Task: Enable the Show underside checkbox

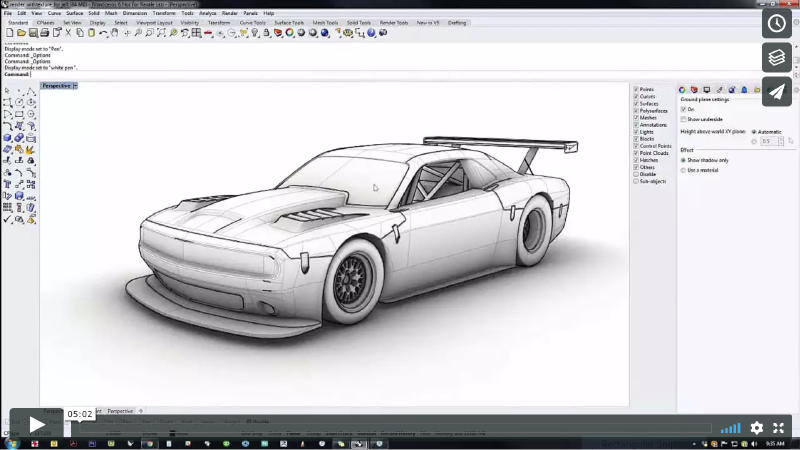Action: pos(683,119)
